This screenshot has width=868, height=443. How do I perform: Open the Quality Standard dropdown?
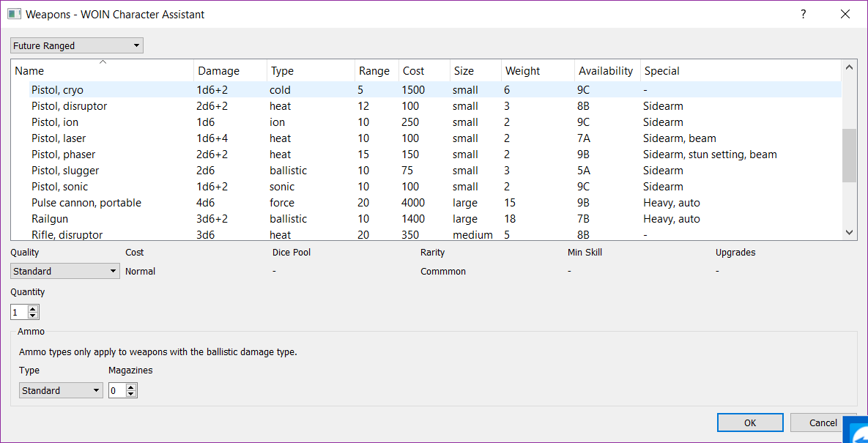click(64, 271)
